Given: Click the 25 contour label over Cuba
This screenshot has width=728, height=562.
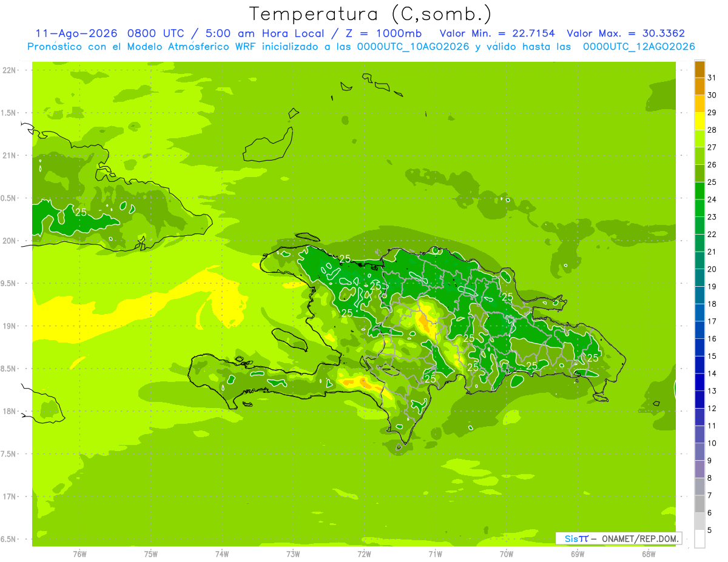Looking at the screenshot, I should (81, 212).
